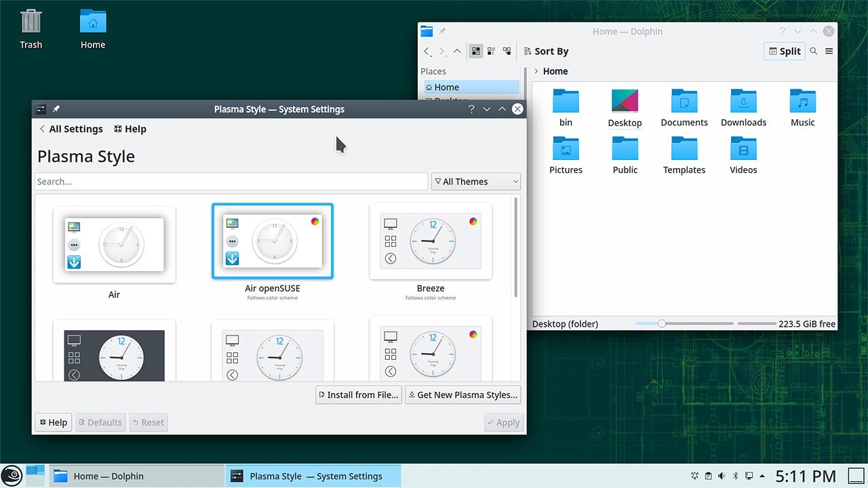This screenshot has height=488, width=868.
Task: Open the Trash desktop icon
Action: 31,29
